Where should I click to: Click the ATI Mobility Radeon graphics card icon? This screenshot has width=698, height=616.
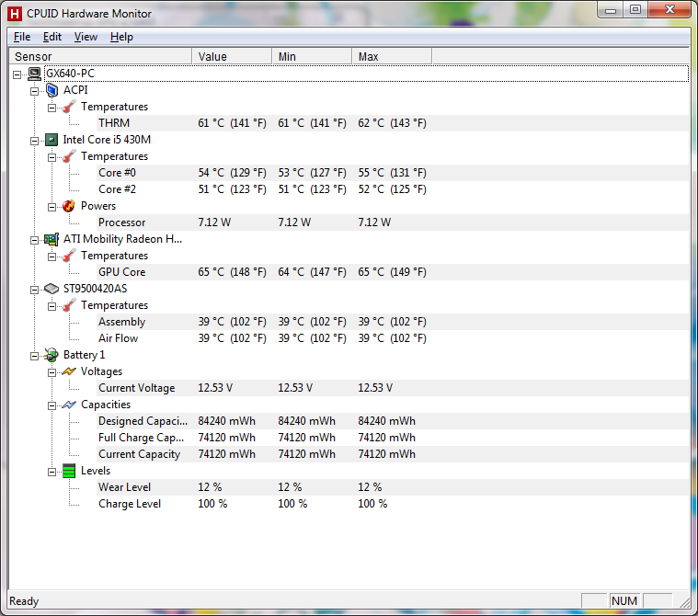(51, 239)
